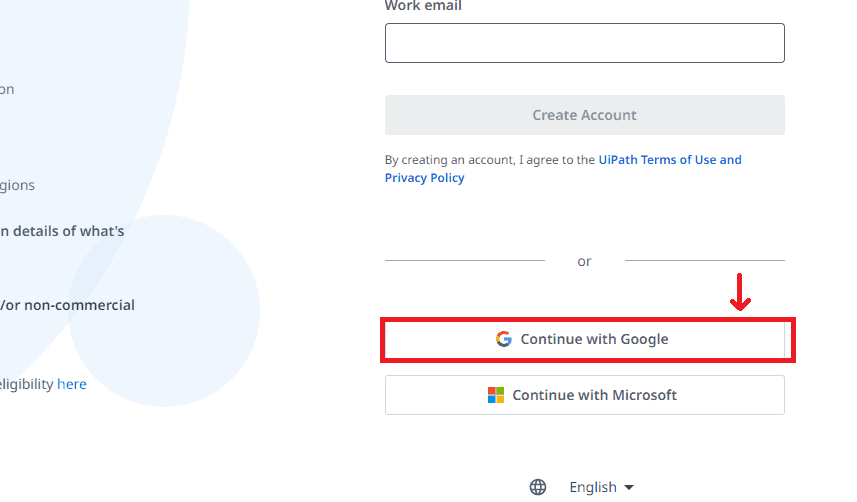Click the "eligibility" text before here

tap(26, 384)
